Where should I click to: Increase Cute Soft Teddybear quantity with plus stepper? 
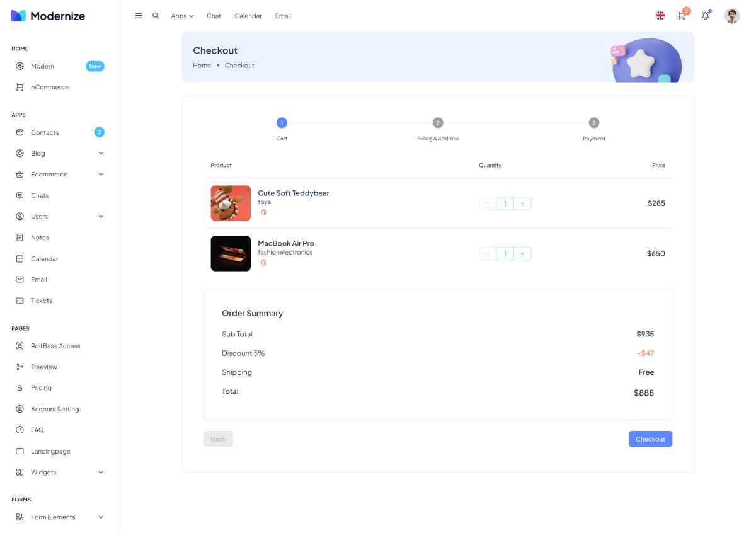(x=522, y=203)
